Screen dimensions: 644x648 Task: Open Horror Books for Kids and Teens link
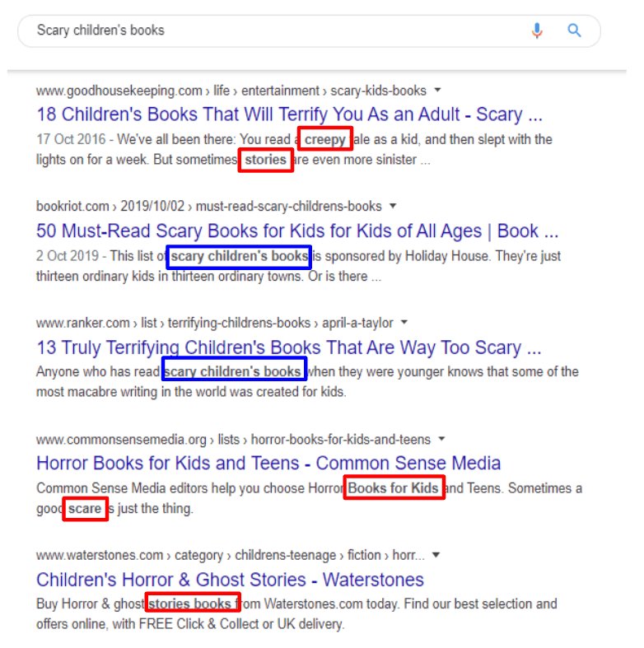[x=268, y=464]
